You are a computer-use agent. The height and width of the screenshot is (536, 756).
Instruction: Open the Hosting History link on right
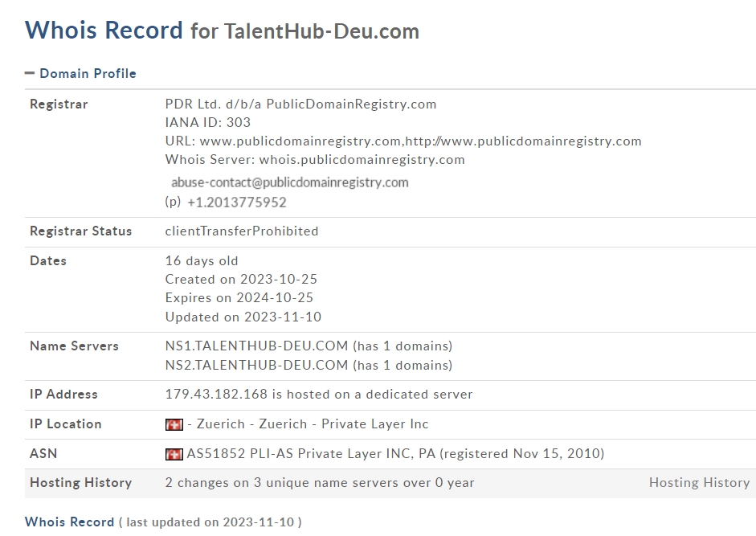(699, 482)
